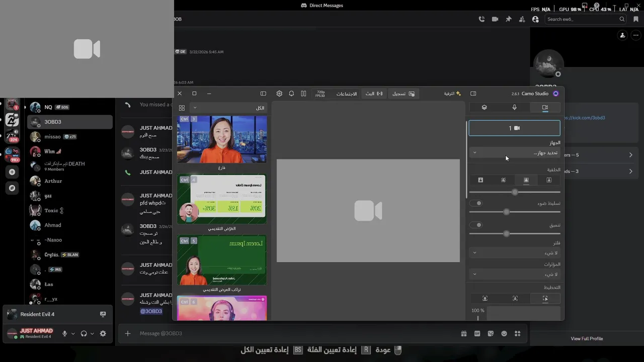Start video call in Discord header
The width and height of the screenshot is (644, 362).
(495, 19)
